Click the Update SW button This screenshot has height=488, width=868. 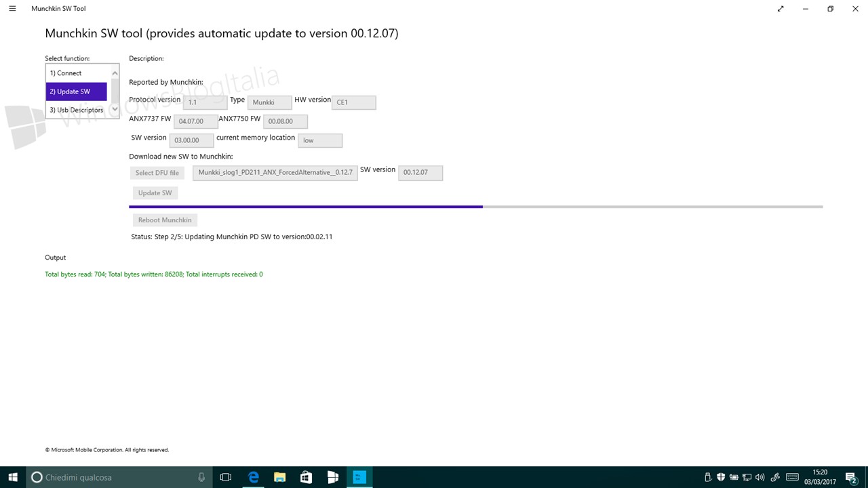pos(155,193)
